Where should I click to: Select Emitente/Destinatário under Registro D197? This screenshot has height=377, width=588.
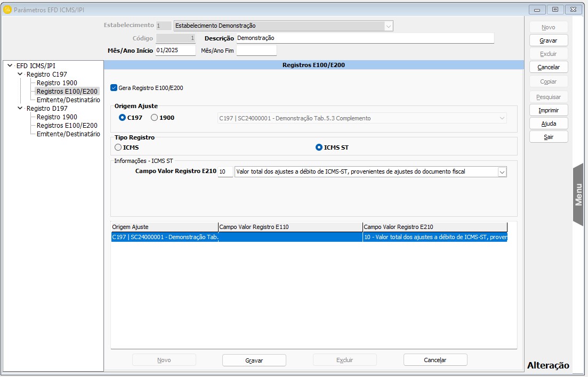[x=68, y=134]
